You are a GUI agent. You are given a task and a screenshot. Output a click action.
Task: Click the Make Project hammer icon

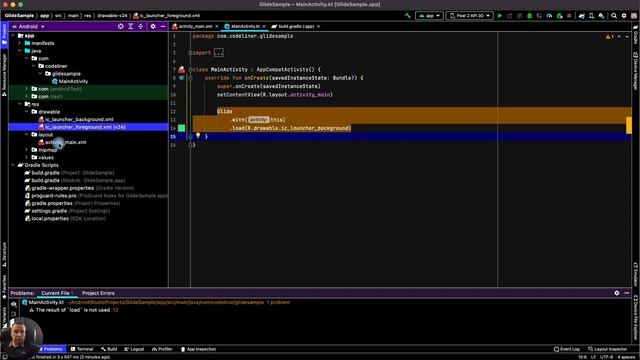click(407, 16)
